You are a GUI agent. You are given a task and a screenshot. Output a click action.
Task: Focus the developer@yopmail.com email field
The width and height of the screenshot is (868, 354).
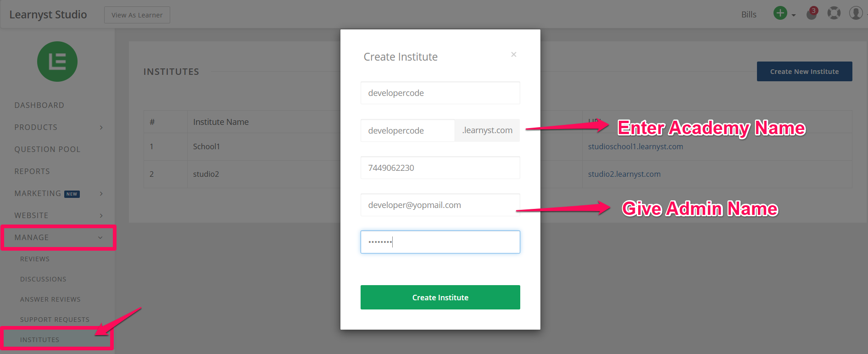[440, 205]
